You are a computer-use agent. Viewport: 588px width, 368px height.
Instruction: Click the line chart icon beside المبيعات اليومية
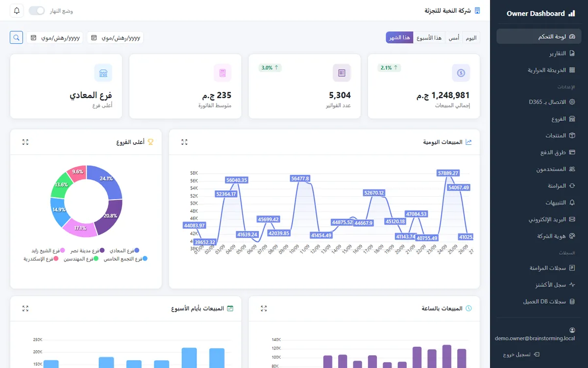click(468, 142)
